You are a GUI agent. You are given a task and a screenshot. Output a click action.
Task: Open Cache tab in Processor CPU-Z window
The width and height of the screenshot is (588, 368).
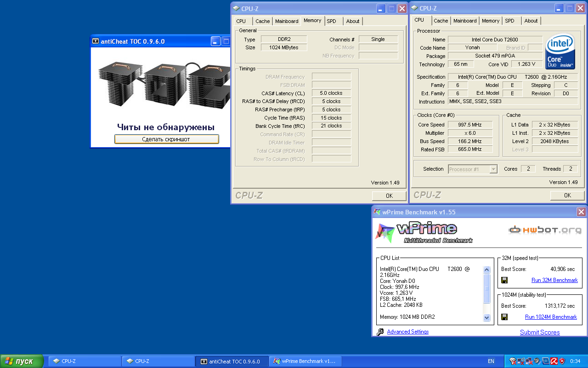(441, 21)
